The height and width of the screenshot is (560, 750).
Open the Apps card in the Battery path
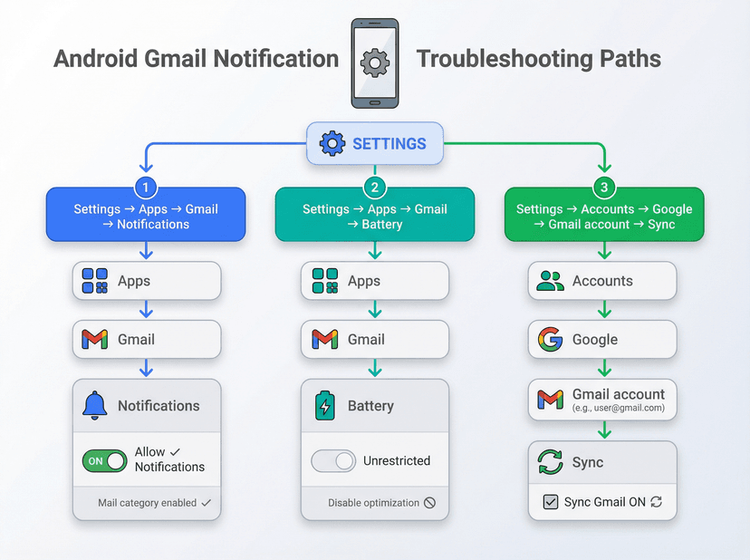coord(375,281)
